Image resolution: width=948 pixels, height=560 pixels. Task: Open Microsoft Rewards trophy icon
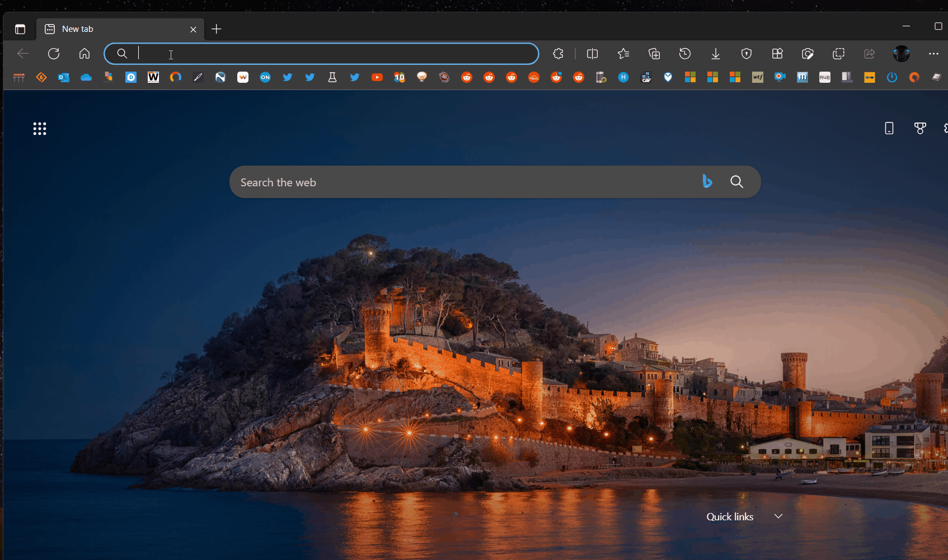(920, 129)
